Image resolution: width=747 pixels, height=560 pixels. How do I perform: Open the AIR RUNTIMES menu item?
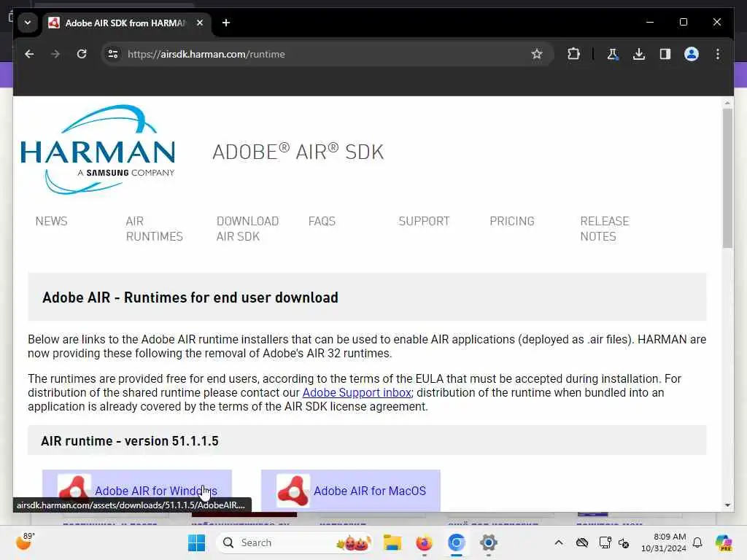tap(155, 228)
